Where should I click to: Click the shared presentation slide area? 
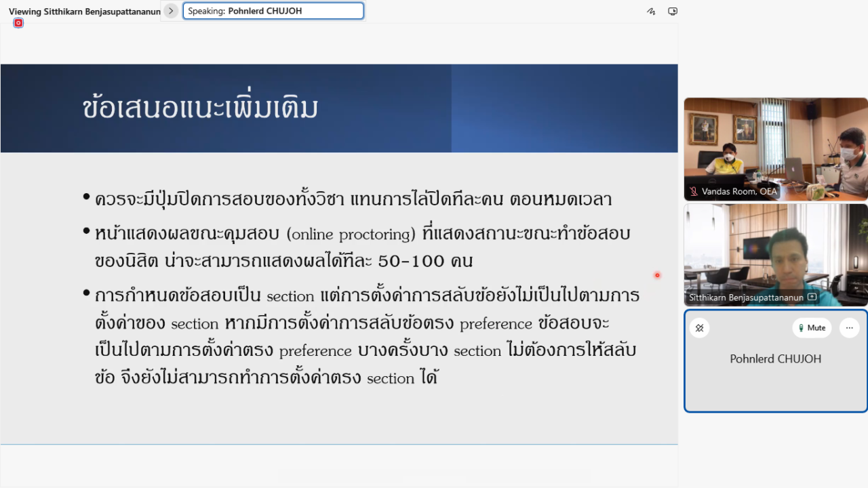pyautogui.click(x=339, y=271)
